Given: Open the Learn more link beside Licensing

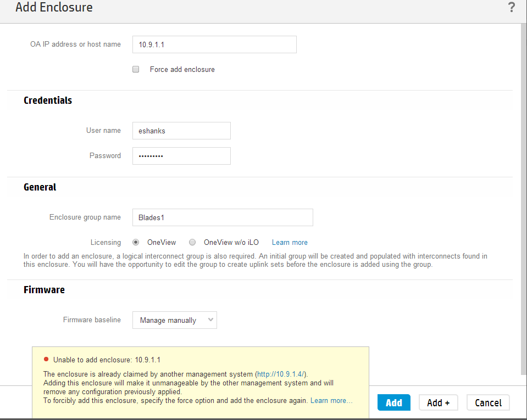Looking at the screenshot, I should (x=290, y=243).
